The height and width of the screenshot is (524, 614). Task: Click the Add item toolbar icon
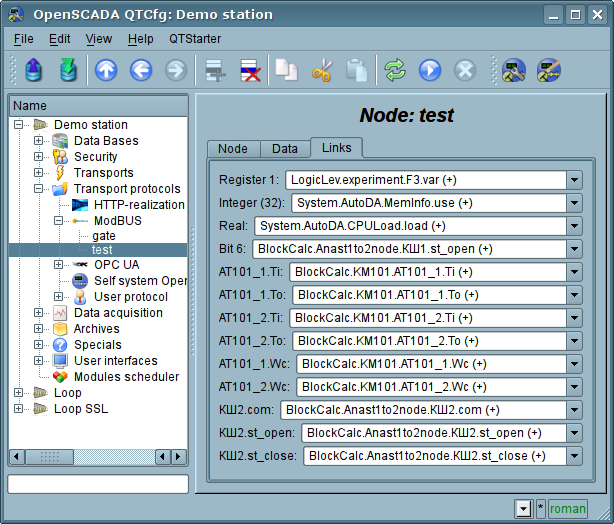(x=212, y=71)
